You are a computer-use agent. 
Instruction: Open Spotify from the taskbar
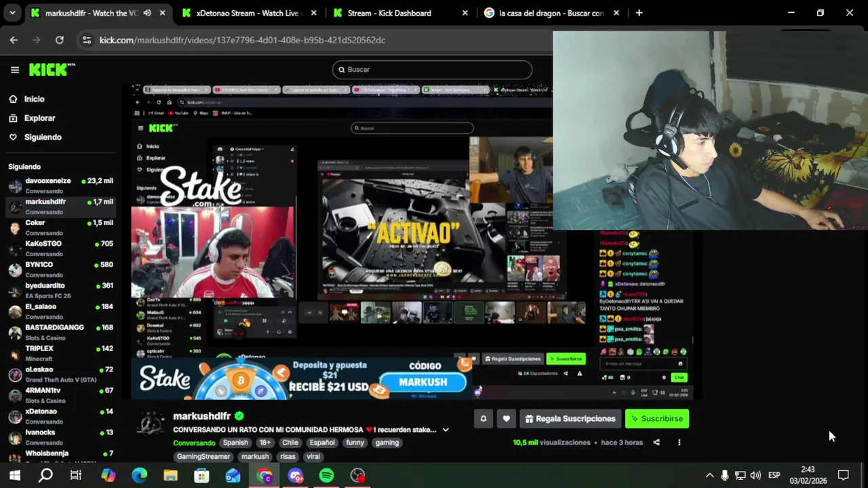tap(326, 476)
